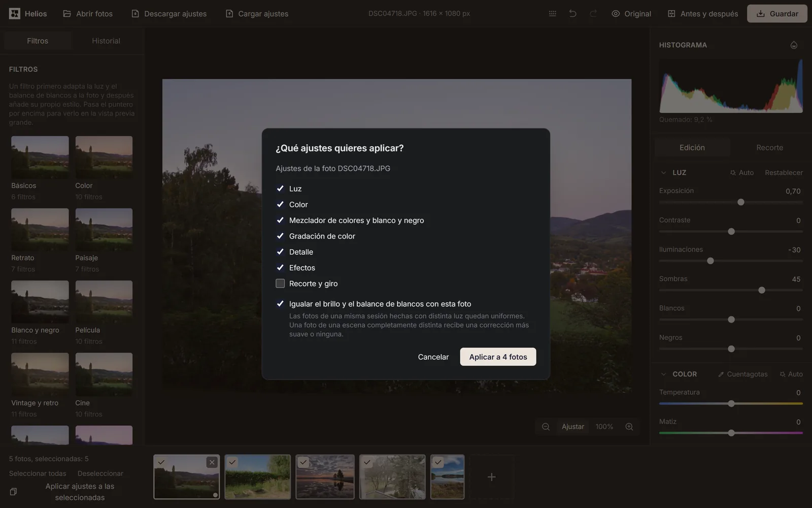Remove first photo with X icon
Viewport: 812px width, 508px height.
[x=212, y=462]
